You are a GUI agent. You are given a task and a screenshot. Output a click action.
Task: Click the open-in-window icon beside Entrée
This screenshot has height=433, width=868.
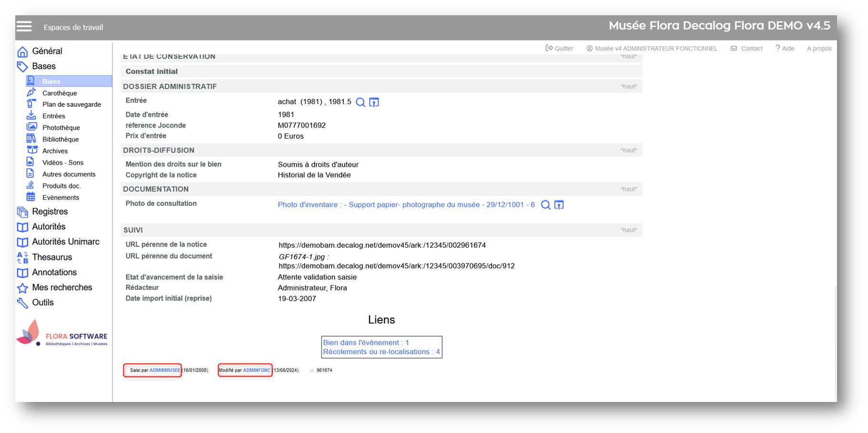[x=374, y=102]
